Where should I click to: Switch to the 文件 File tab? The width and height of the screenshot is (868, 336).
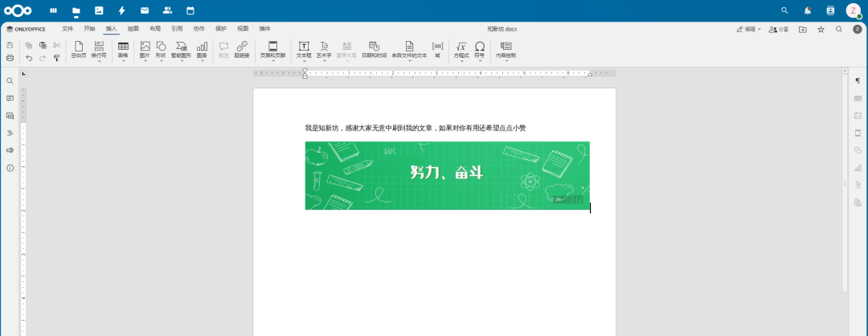[x=68, y=29]
